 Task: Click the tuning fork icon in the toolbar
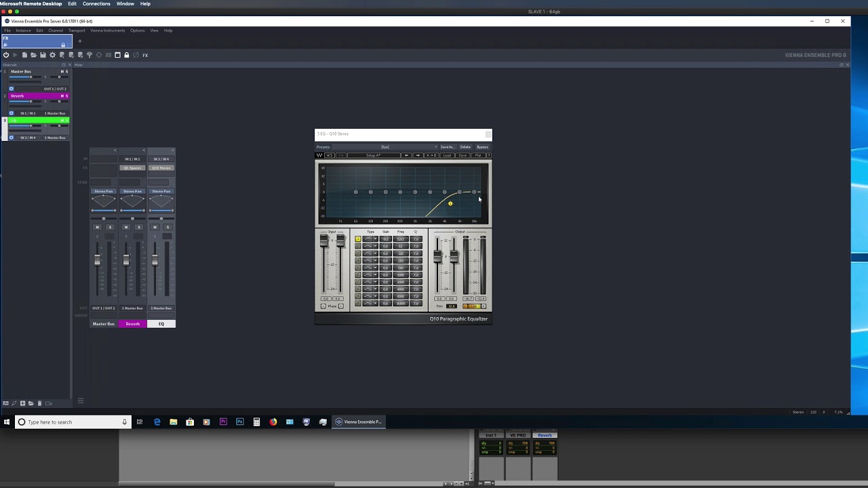point(90,55)
